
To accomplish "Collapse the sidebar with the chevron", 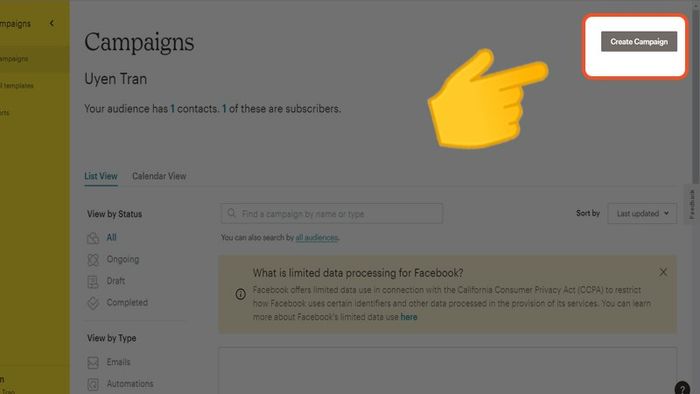I will click(52, 23).
